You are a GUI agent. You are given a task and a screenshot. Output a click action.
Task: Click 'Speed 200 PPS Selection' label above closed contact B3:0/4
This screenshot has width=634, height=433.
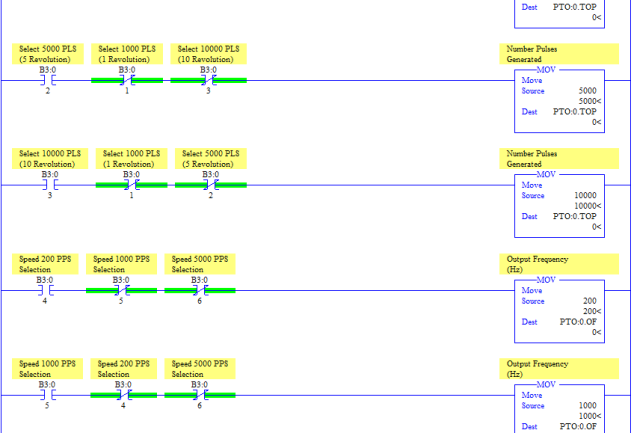(123, 369)
